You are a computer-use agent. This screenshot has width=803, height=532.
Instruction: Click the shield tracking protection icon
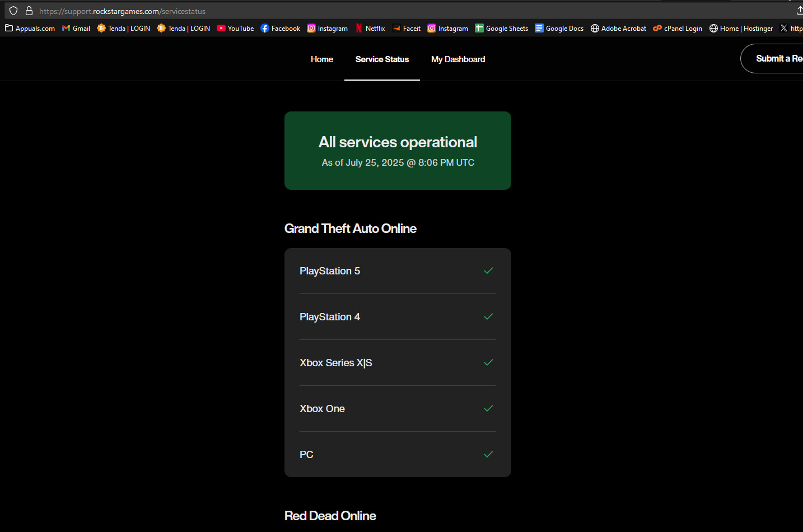click(x=13, y=11)
